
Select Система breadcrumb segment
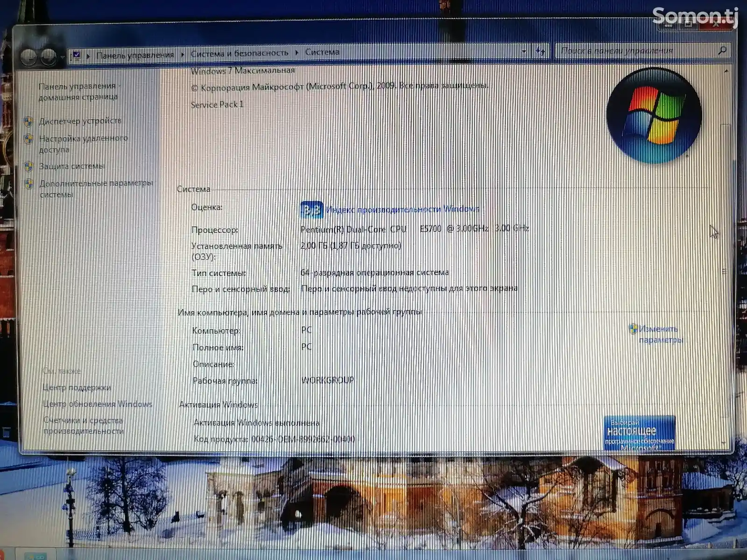pyautogui.click(x=322, y=52)
